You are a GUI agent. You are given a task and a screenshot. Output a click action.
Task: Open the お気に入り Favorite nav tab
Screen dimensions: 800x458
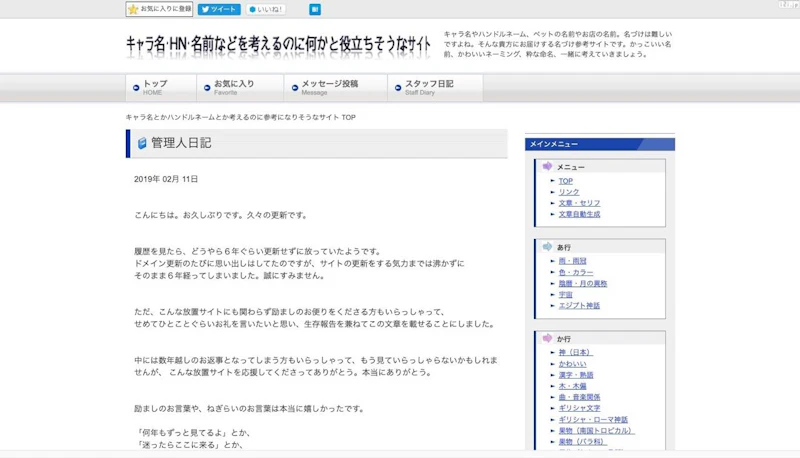(x=240, y=88)
